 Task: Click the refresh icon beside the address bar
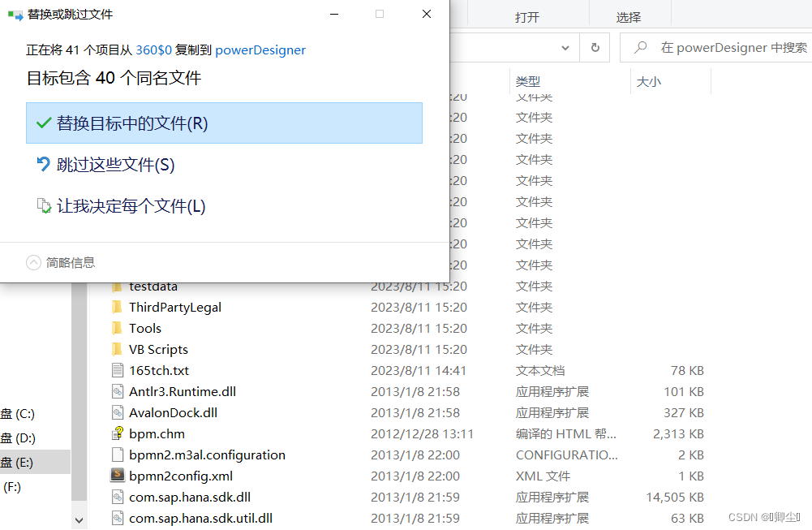pos(595,47)
